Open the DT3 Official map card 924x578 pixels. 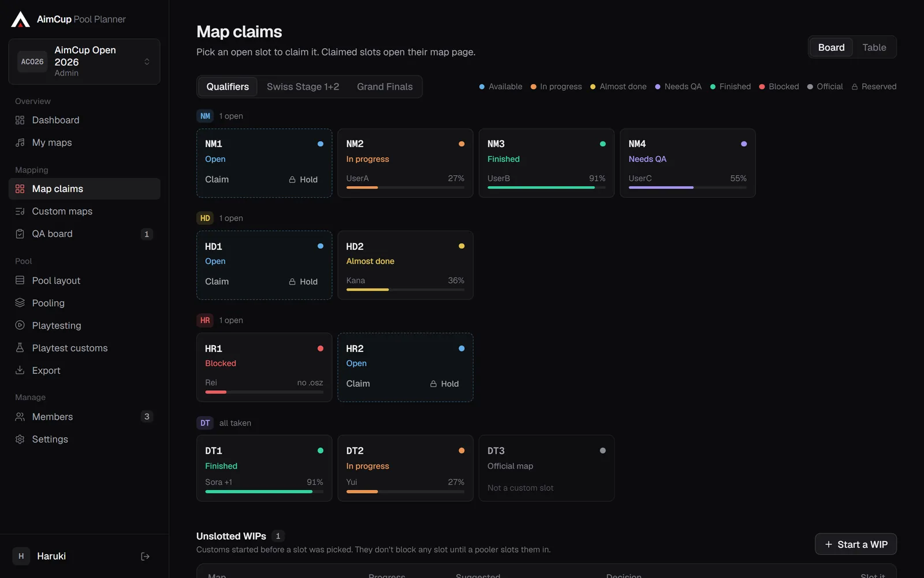tap(546, 468)
